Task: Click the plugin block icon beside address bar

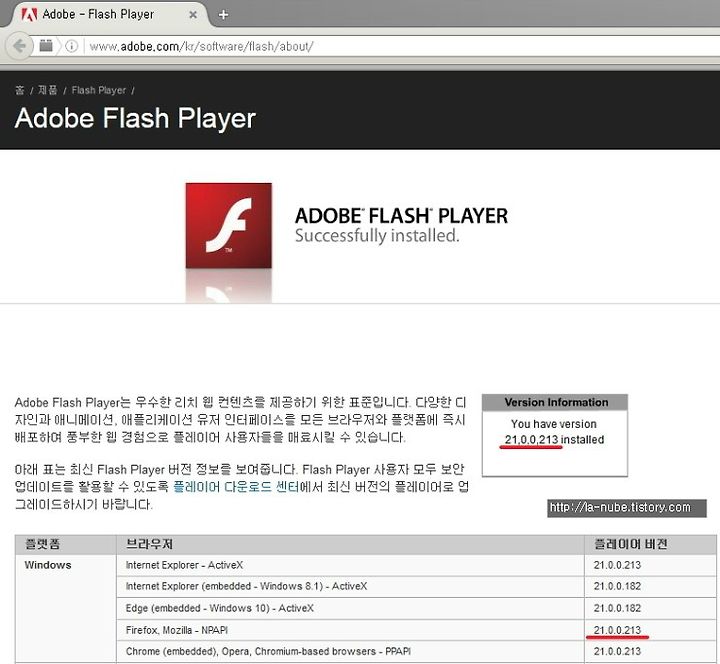Action: (46, 45)
